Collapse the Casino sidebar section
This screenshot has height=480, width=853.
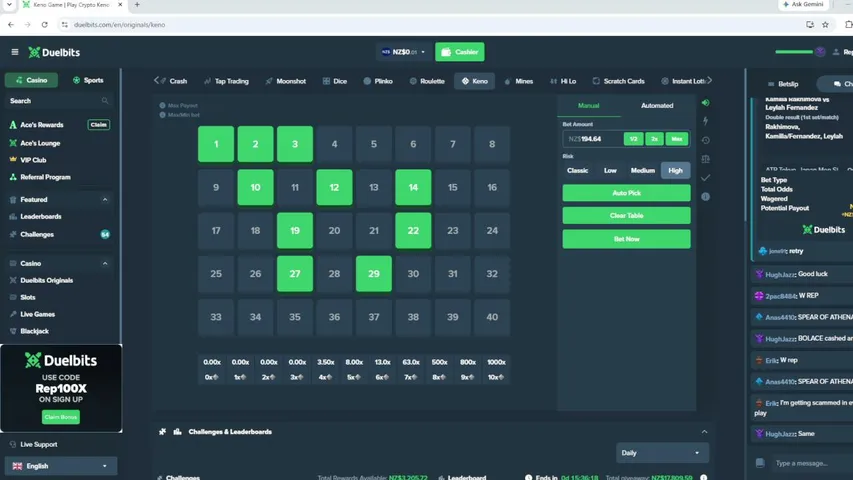(x=105, y=263)
